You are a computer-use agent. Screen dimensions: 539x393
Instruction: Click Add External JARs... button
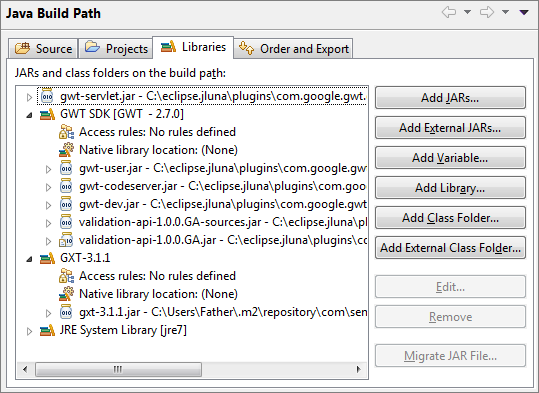coord(450,128)
